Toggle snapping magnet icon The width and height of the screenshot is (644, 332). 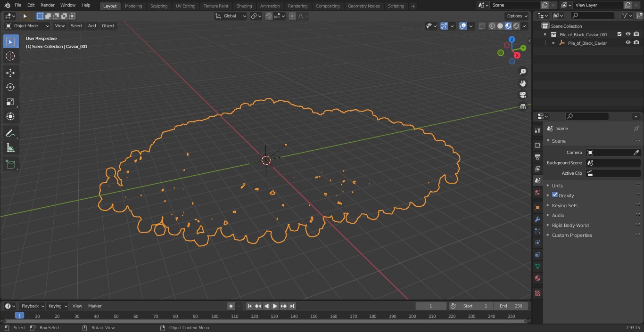(x=269, y=16)
